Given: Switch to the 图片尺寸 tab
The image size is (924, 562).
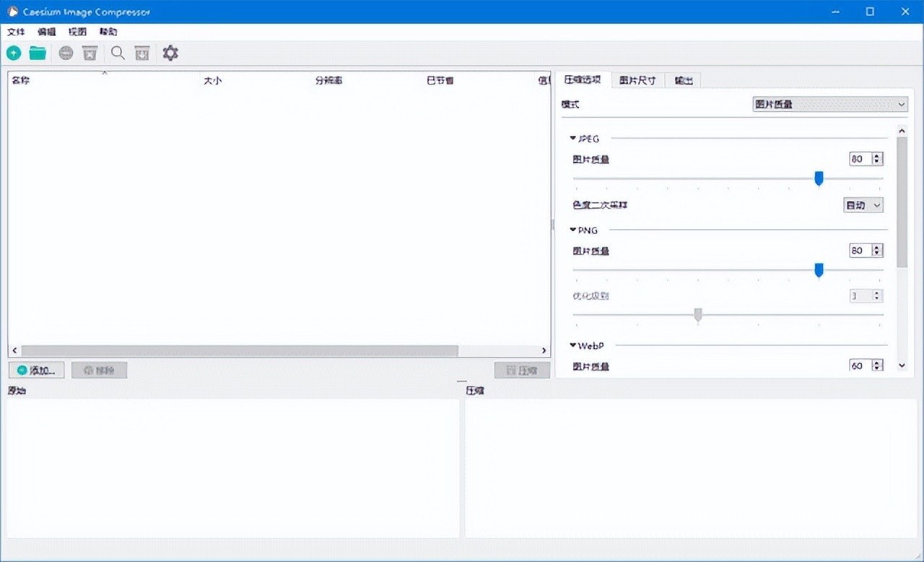Looking at the screenshot, I should [x=637, y=81].
